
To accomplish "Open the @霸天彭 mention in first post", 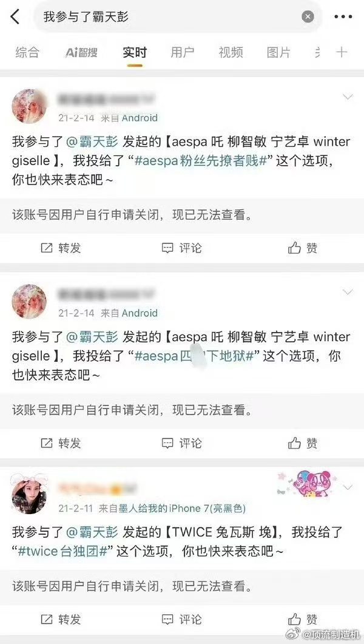I will pyautogui.click(x=92, y=142).
